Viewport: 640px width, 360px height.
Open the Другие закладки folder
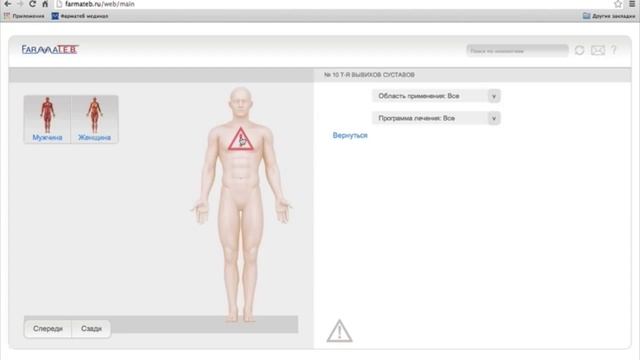[609, 16]
